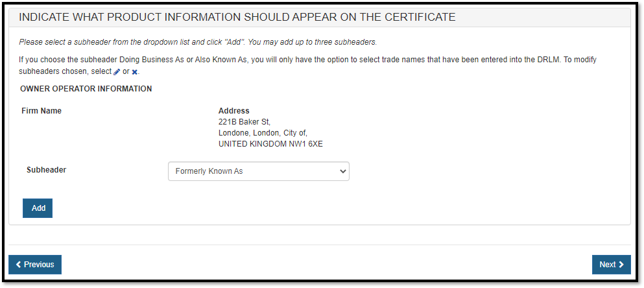The image size is (644, 288).
Task: Click the 221B Baker St address line
Action: [244, 122]
